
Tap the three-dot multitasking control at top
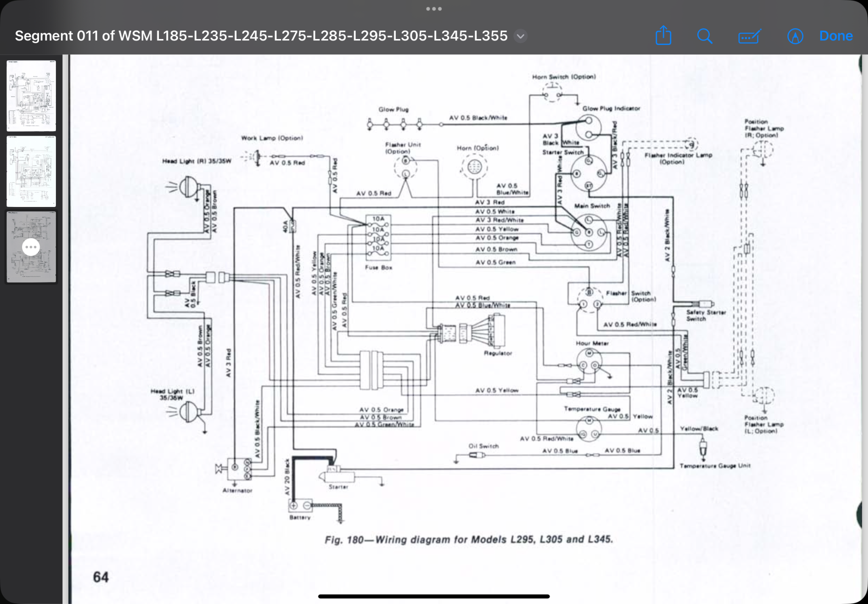click(x=434, y=8)
